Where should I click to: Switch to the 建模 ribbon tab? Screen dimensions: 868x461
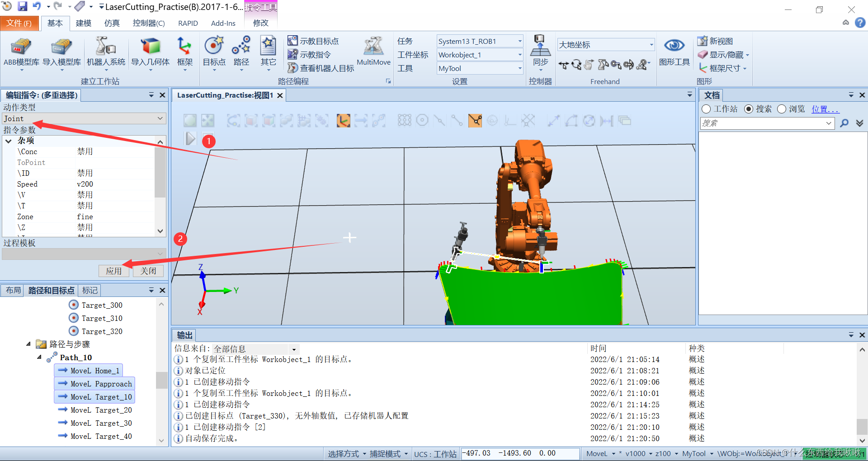tap(83, 23)
